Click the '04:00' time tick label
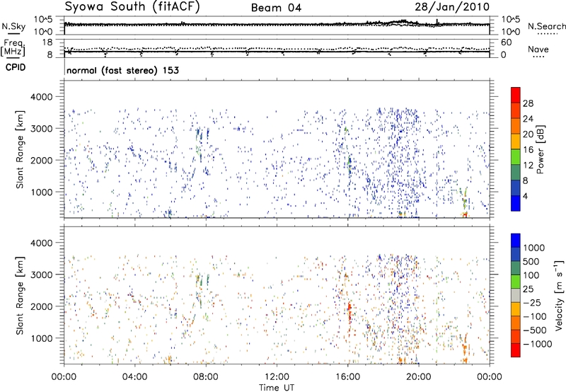This screenshot has height=392, width=566. click(x=134, y=377)
